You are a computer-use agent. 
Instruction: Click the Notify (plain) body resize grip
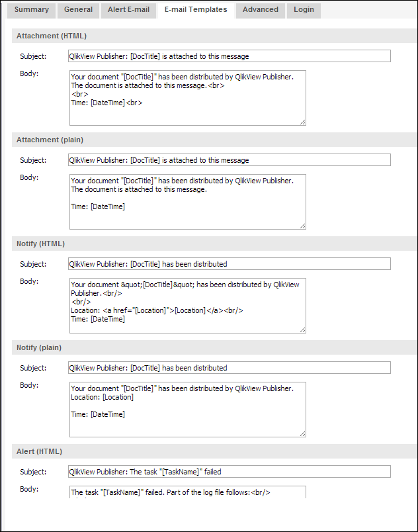(302, 433)
